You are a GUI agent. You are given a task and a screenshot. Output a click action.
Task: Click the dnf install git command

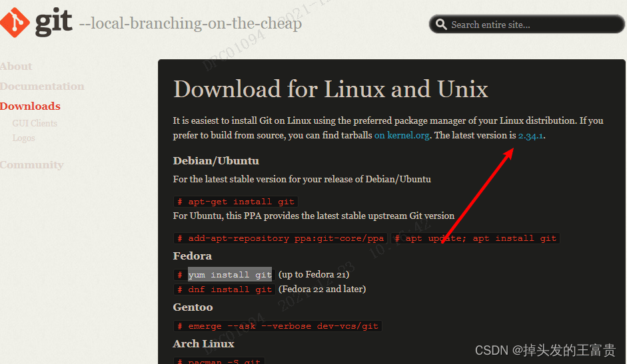coord(225,289)
